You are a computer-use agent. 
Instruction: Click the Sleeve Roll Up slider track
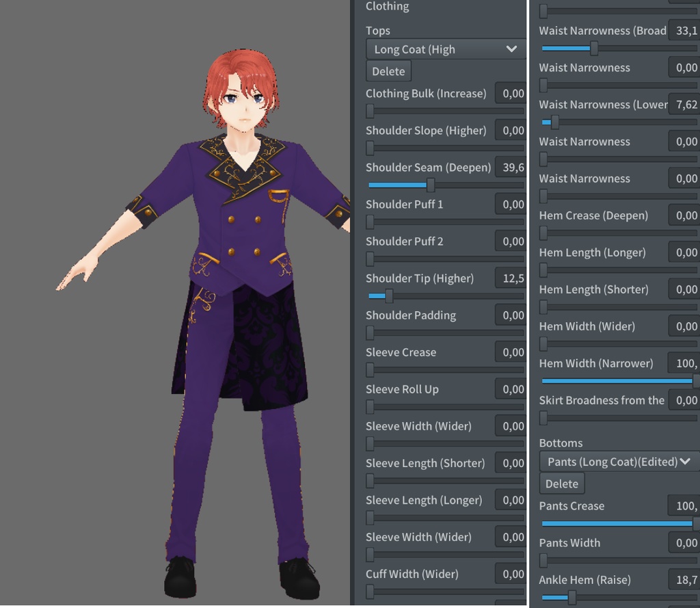pyautogui.click(x=444, y=407)
